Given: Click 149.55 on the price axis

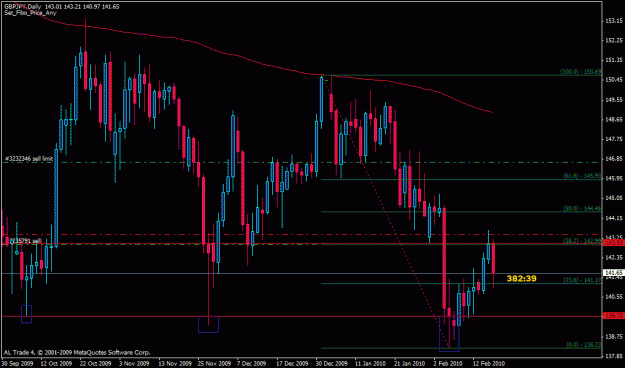Looking at the screenshot, I should pyautogui.click(x=614, y=100).
